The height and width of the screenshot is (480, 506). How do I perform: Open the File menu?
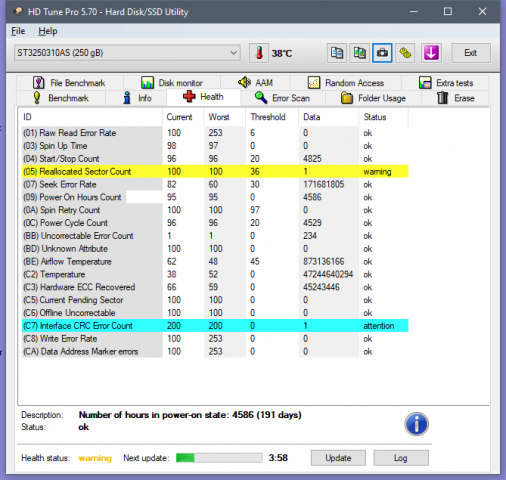[x=18, y=31]
